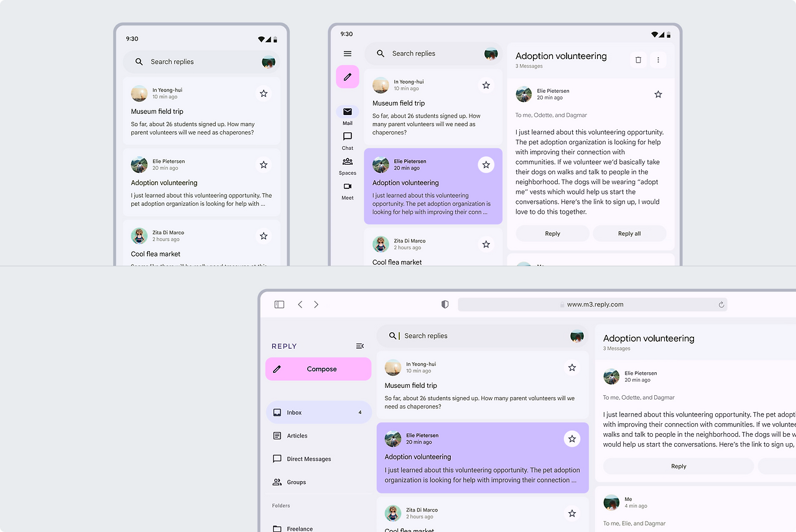Click the Compose button in the desktop drawer
The height and width of the screenshot is (532, 796).
coord(318,369)
